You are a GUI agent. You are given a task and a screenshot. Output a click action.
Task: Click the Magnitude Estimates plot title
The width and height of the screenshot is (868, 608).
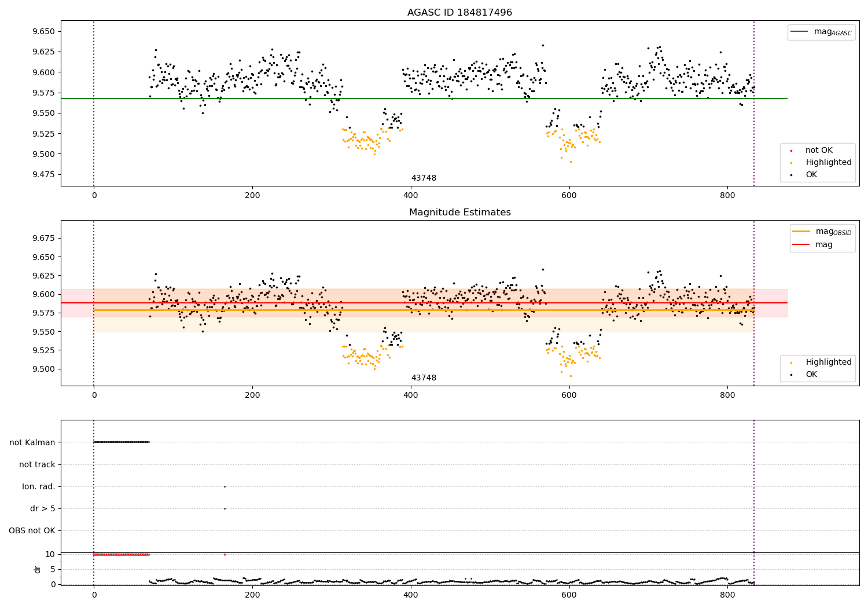coord(459,213)
